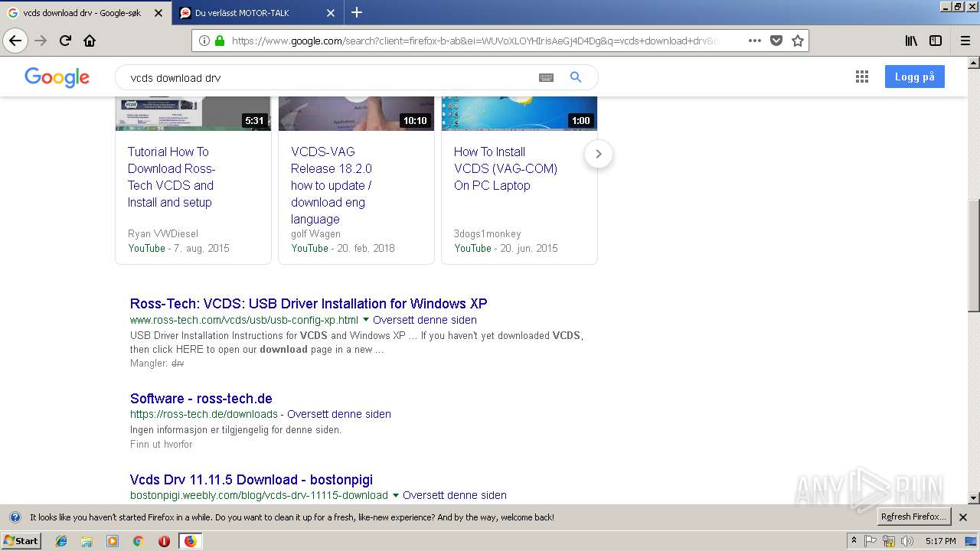The height and width of the screenshot is (551, 980).
Task: Click the 10:10 video thumbnail
Action: 356,113
